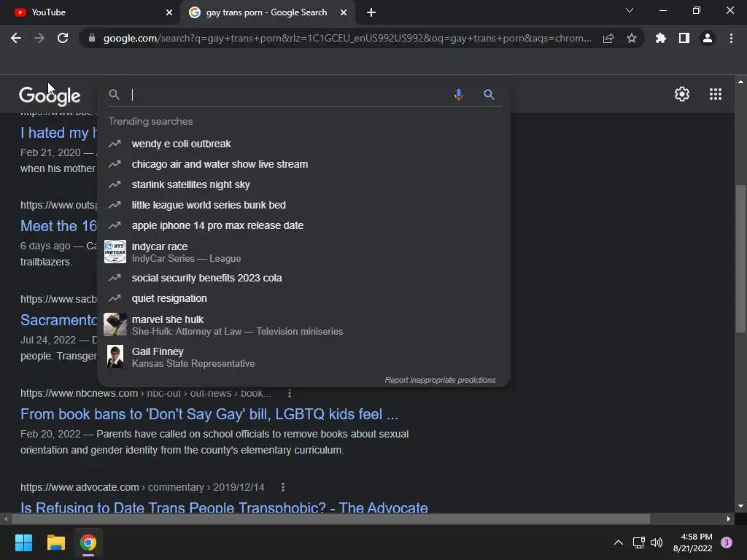Select the 'Gail Finney' suggestion
This screenshot has height=560, width=747.
click(x=303, y=357)
